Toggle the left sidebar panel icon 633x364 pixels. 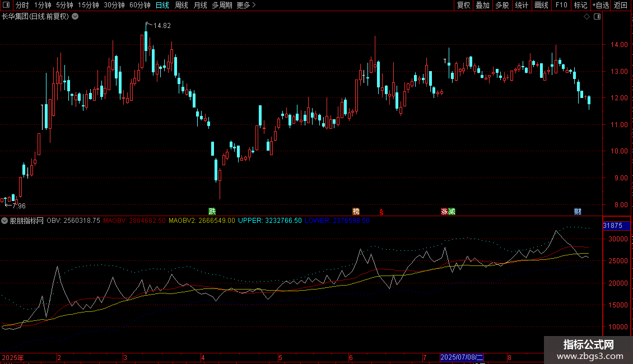pyautogui.click(x=6, y=5)
